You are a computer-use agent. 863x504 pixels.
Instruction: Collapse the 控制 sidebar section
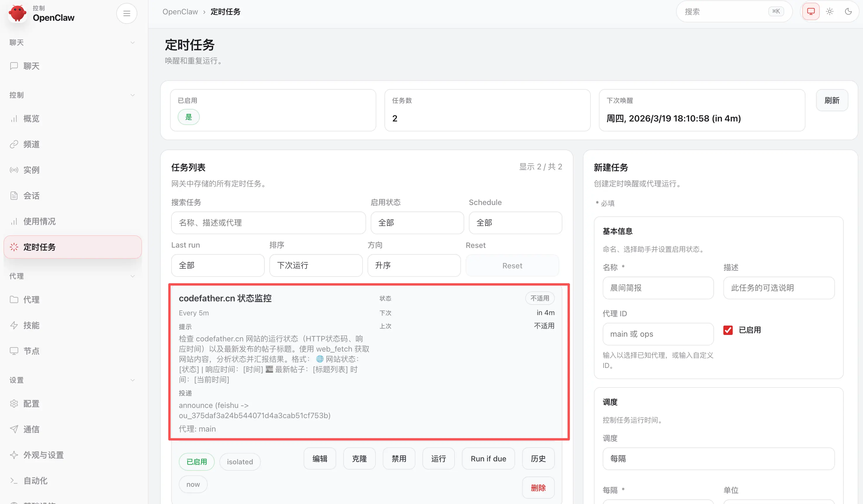(x=132, y=95)
